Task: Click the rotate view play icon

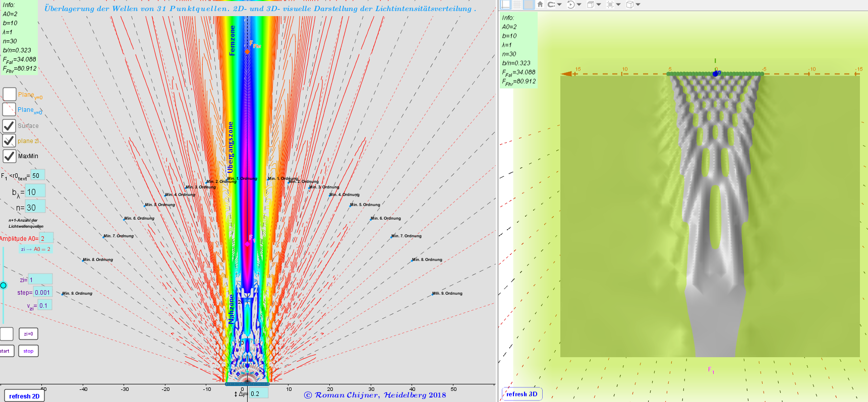Action: tap(570, 5)
